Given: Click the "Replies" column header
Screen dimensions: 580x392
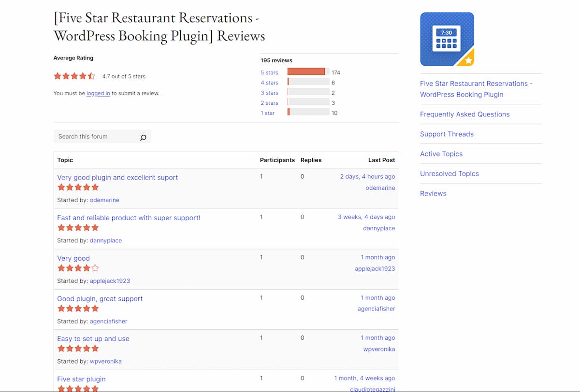Looking at the screenshot, I should [311, 160].
